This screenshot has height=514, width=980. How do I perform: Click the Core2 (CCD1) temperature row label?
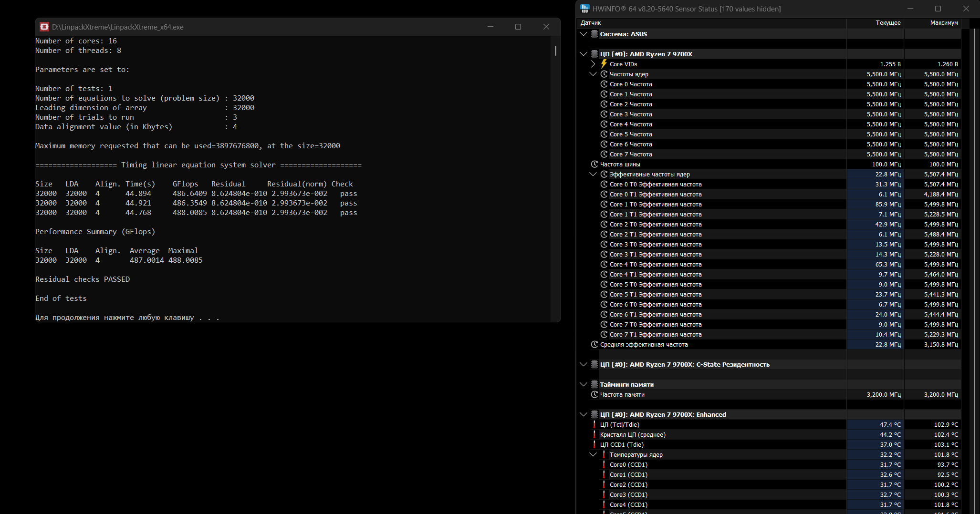click(628, 484)
